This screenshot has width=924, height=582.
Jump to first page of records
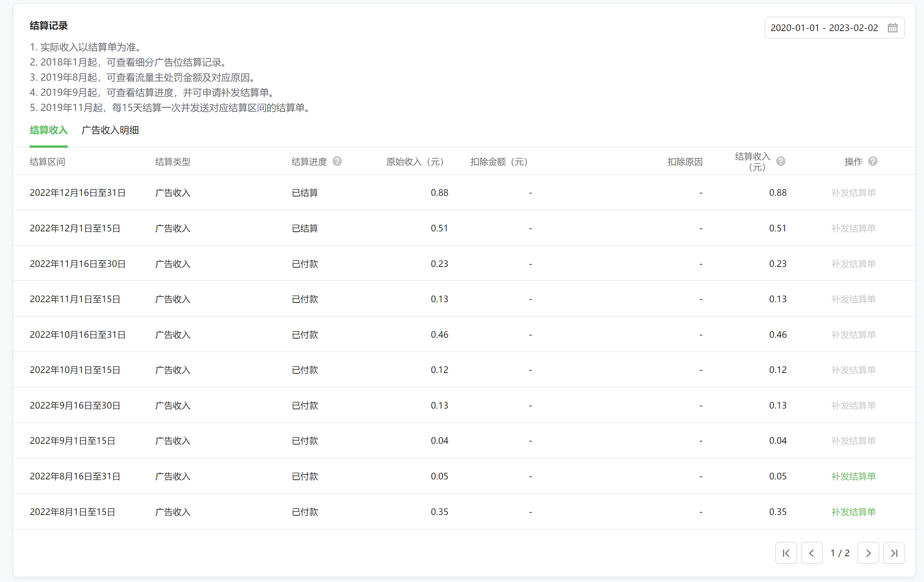pyautogui.click(x=785, y=553)
